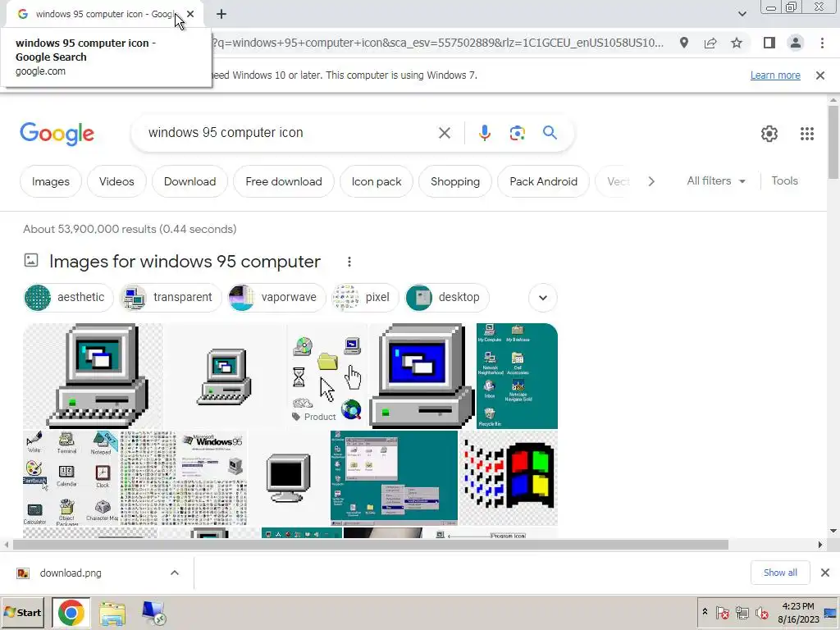Open the black monitor icon image
The height and width of the screenshot is (630, 840).
point(289,478)
